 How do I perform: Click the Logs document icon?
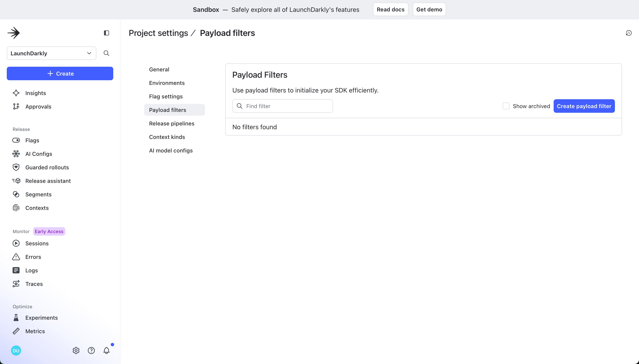16,270
